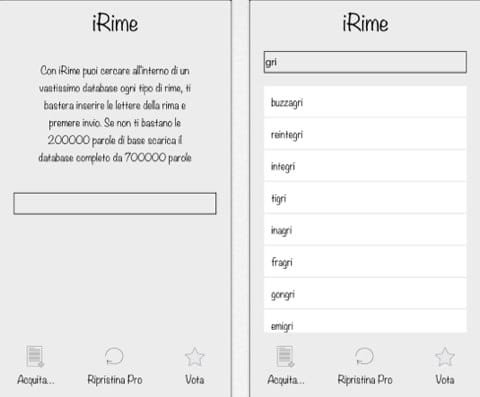Click the iRime title on the left screen
The height and width of the screenshot is (397, 480).
(115, 23)
